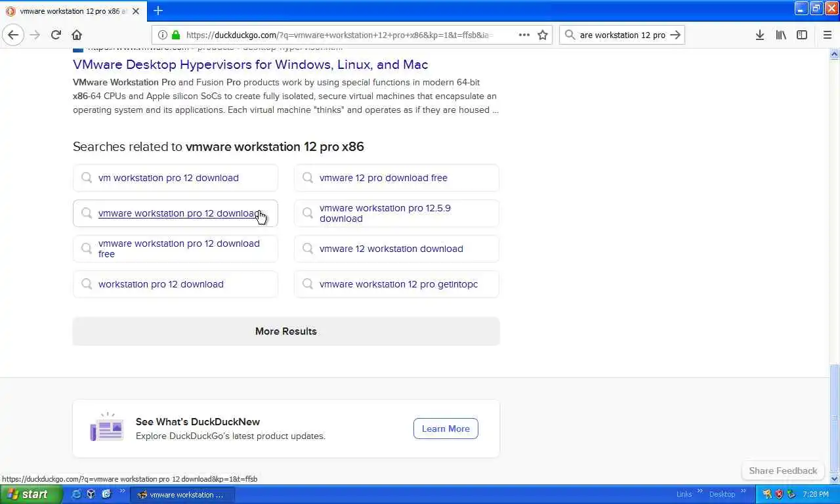
Task: Load More Results
Action: (286, 331)
